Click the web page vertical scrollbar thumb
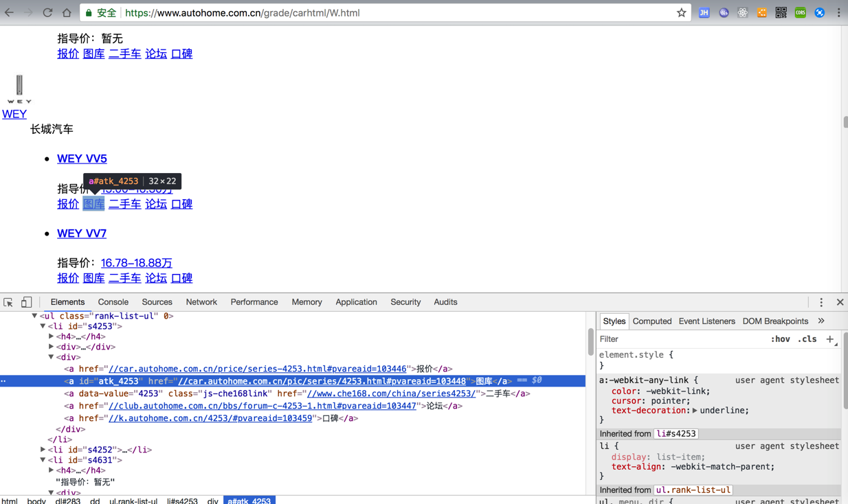The image size is (848, 504). [845, 122]
